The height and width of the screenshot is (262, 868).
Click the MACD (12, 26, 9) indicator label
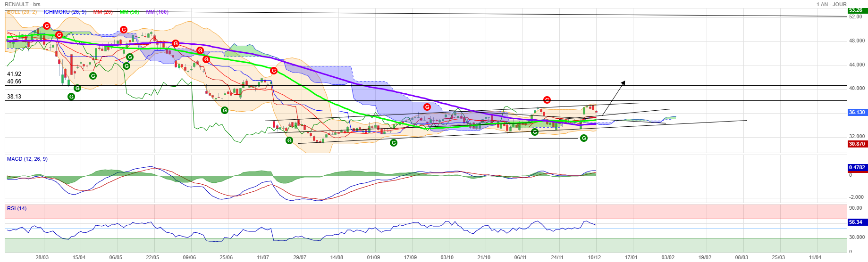pos(27,159)
